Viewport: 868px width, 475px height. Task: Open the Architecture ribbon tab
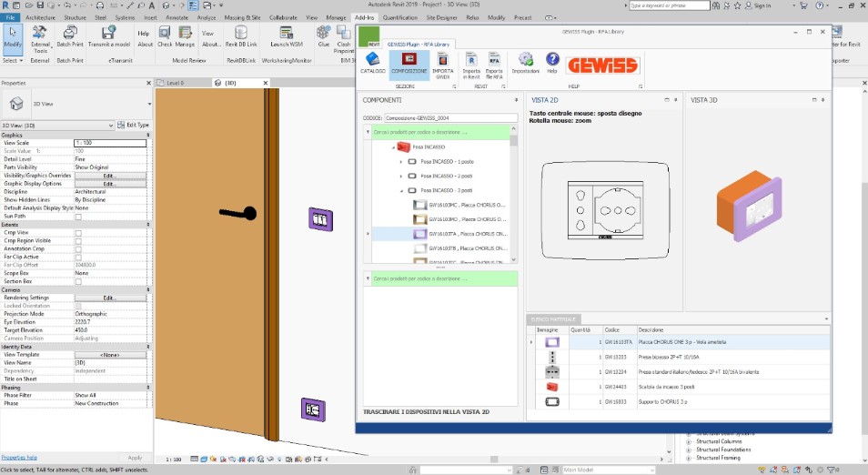point(40,17)
